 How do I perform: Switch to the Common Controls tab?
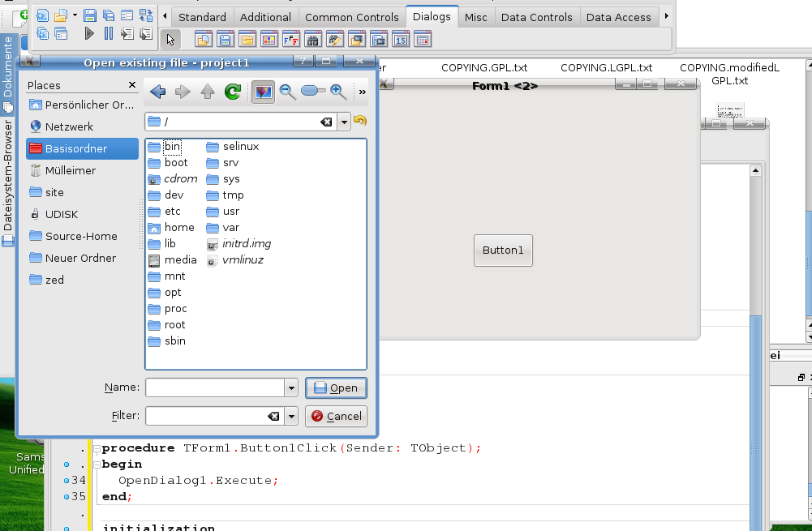pos(351,17)
